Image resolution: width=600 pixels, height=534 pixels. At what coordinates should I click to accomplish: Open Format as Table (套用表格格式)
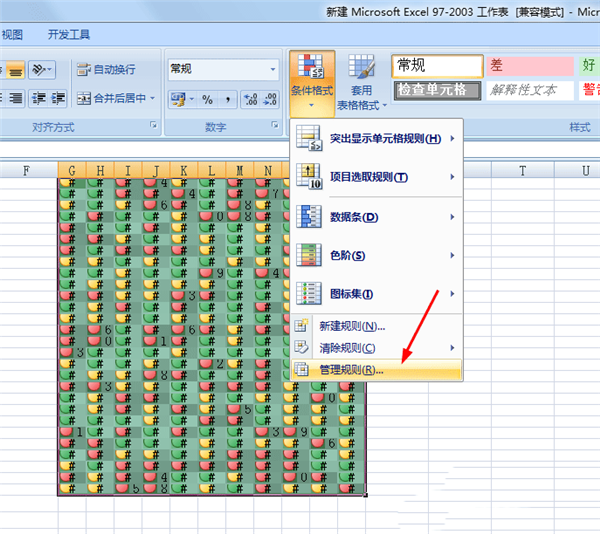361,83
